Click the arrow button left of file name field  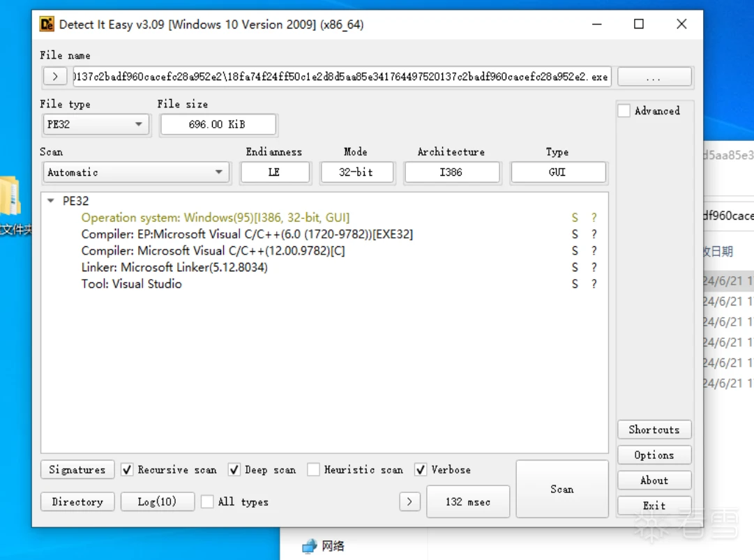point(55,77)
